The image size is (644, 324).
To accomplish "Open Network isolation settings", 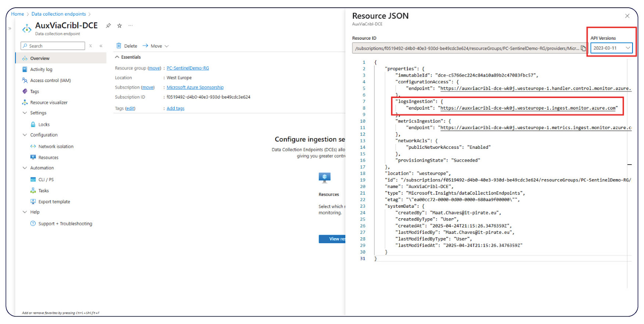I will 56,146.
